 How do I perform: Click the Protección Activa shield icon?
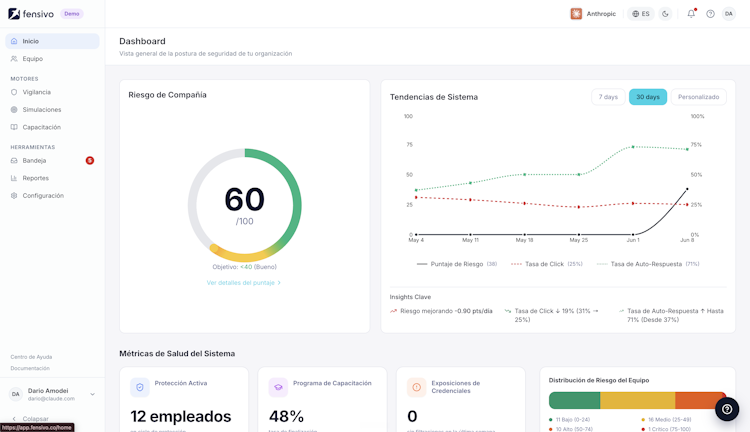pyautogui.click(x=140, y=387)
